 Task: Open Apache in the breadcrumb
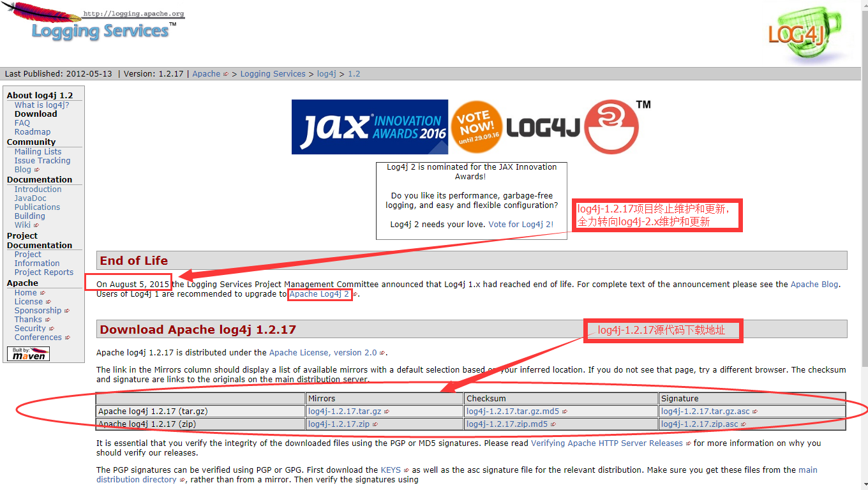tap(207, 74)
